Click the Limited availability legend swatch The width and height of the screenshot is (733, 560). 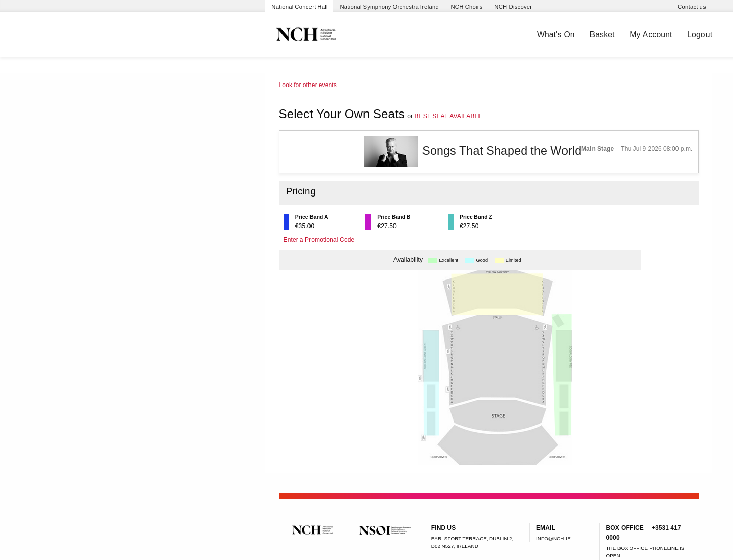(499, 260)
